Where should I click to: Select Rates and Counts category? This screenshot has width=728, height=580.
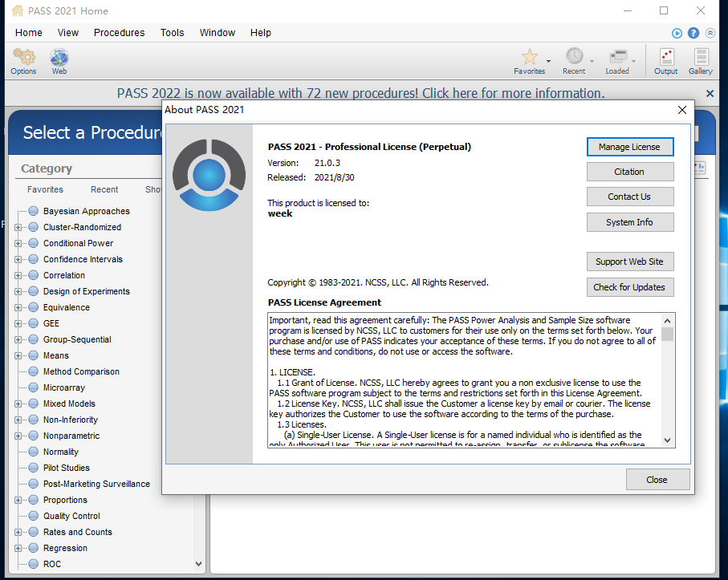point(78,532)
